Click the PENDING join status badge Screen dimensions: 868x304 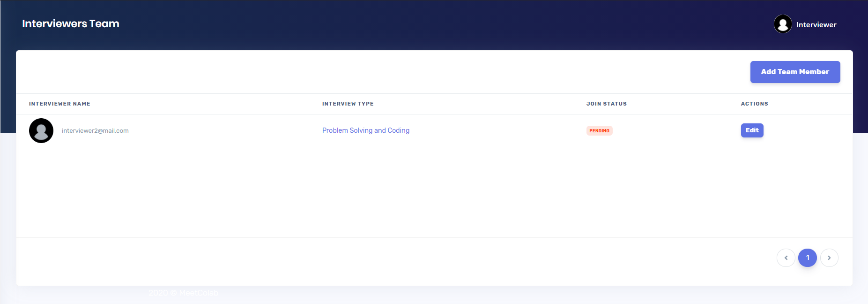(x=599, y=131)
